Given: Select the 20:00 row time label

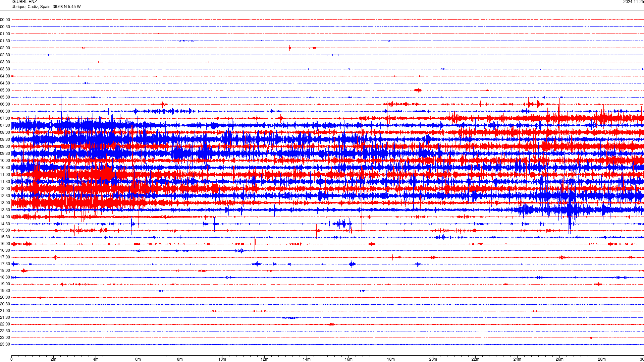Looking at the screenshot, I should pyautogui.click(x=5, y=297).
